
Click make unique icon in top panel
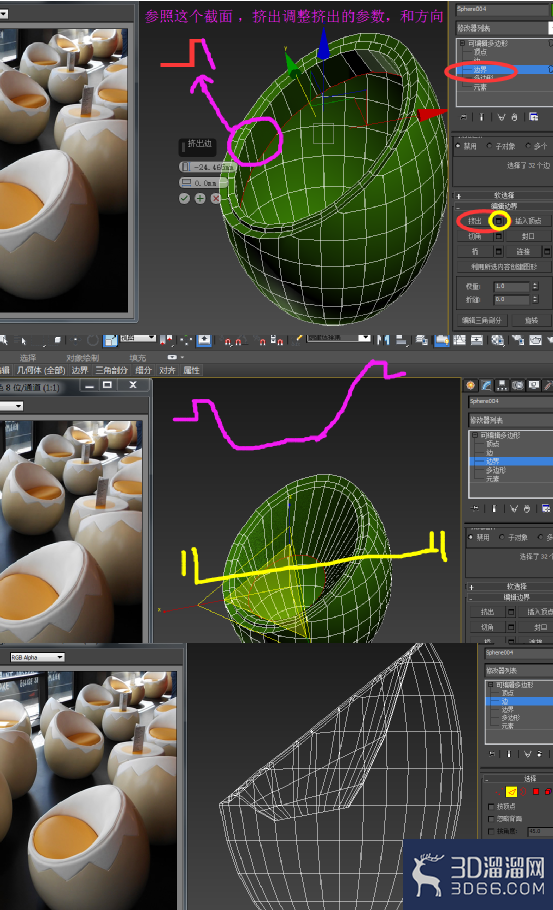[x=501, y=117]
